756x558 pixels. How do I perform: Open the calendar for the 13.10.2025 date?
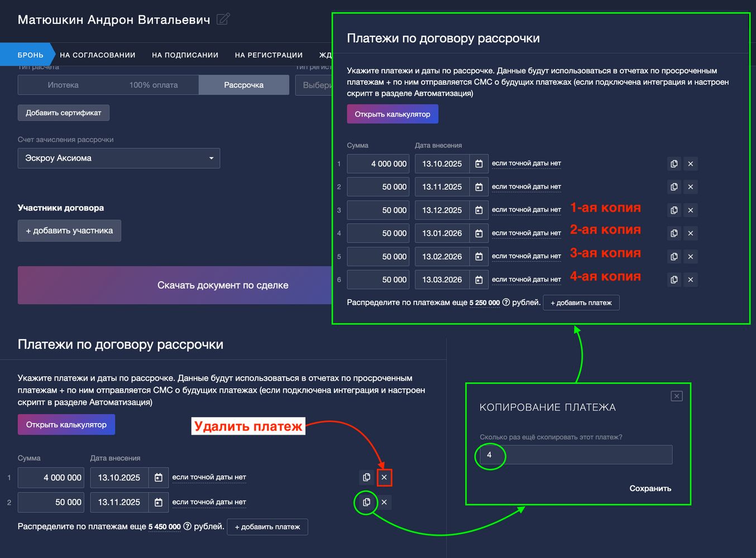click(159, 478)
